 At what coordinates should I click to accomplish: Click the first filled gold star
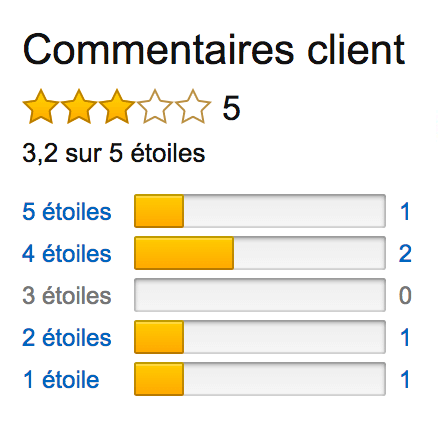tap(41, 107)
